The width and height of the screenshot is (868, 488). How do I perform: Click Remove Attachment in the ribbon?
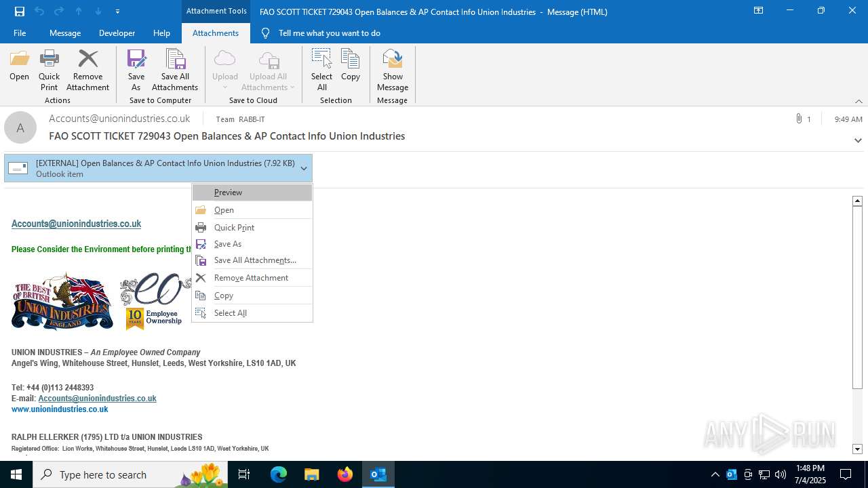(x=87, y=70)
